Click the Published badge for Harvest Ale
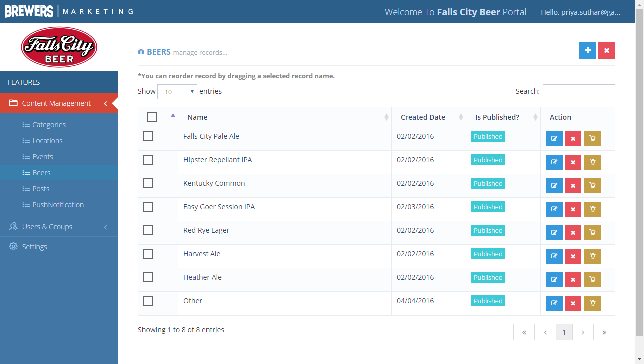The image size is (644, 364). 488,254
